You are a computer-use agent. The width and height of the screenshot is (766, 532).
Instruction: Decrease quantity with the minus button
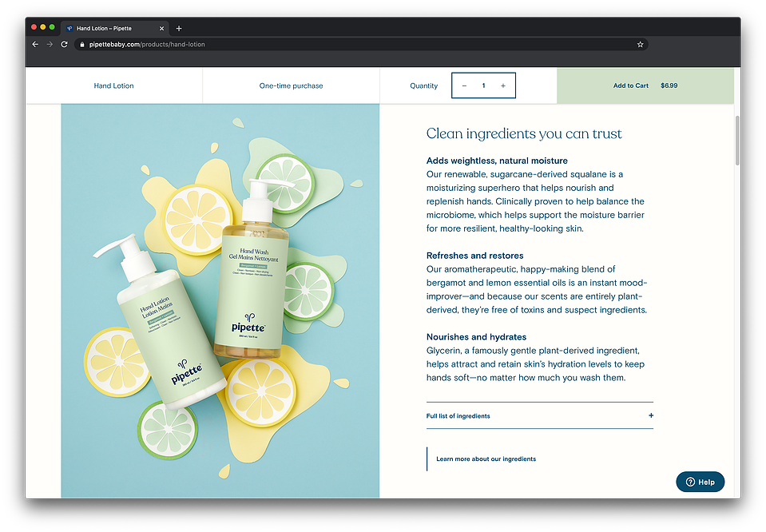click(x=464, y=85)
